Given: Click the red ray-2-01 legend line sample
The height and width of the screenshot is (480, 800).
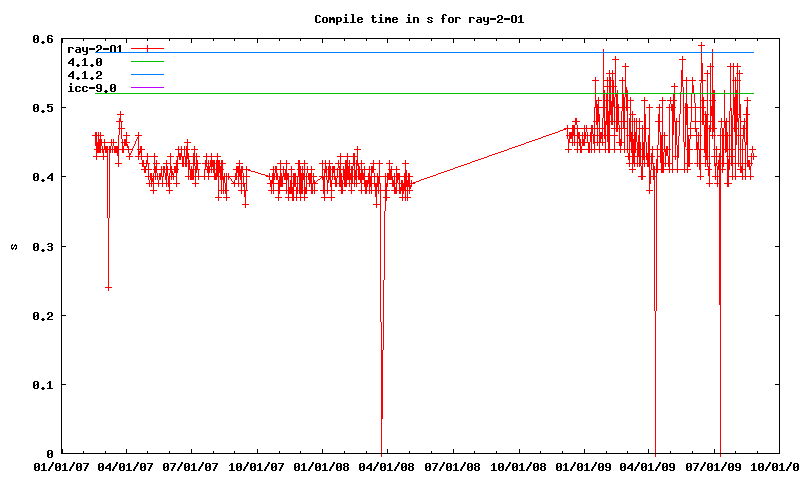Looking at the screenshot, I should [146, 48].
